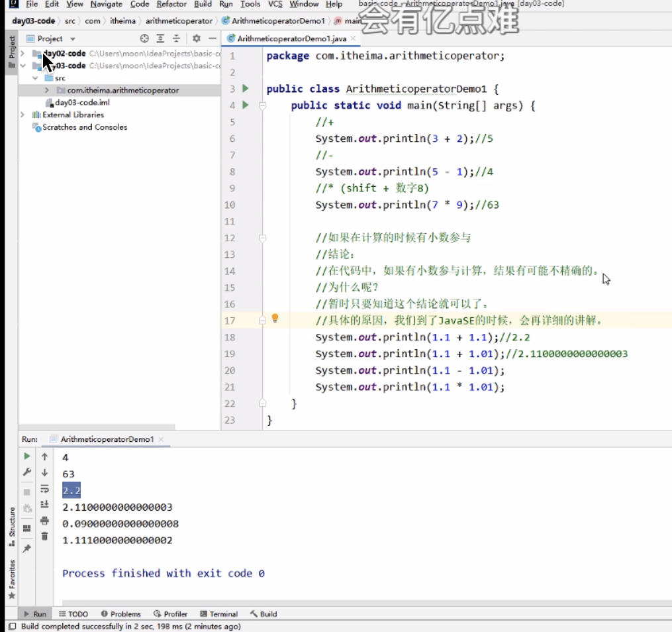Screen dimensions: 672x632
Task: Click the arithmeticoperator breadcrumb
Action: (179, 21)
